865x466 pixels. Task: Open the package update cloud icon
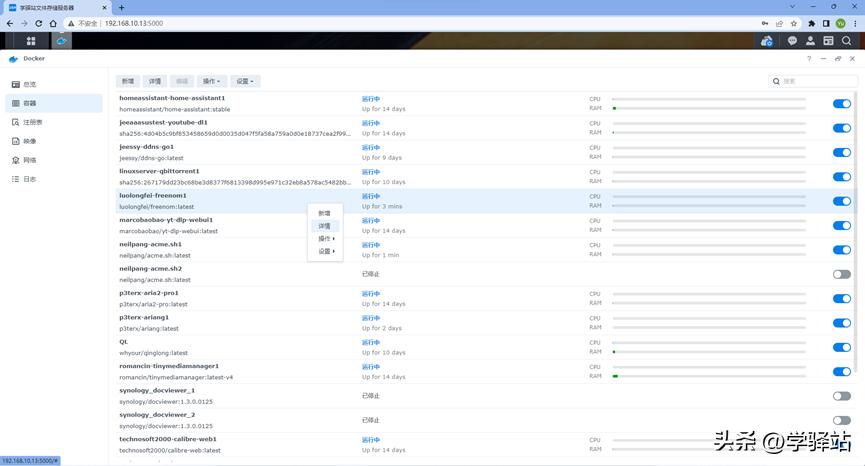(766, 41)
